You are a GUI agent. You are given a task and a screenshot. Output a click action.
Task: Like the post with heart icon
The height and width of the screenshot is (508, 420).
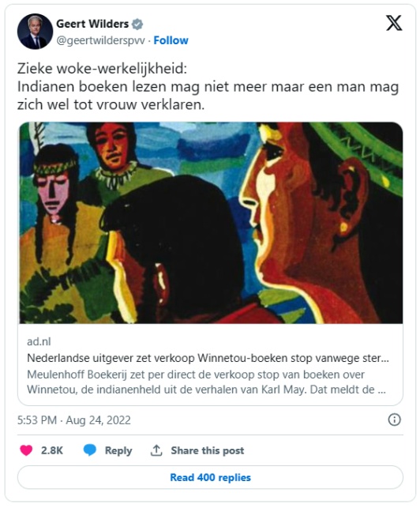click(26, 450)
